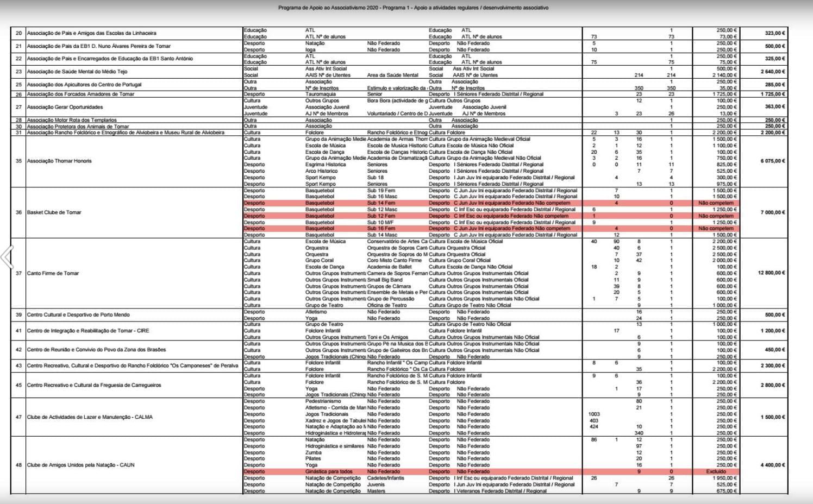
Task: Click the Associação Thomar Honoris entry
Action: 59,161
